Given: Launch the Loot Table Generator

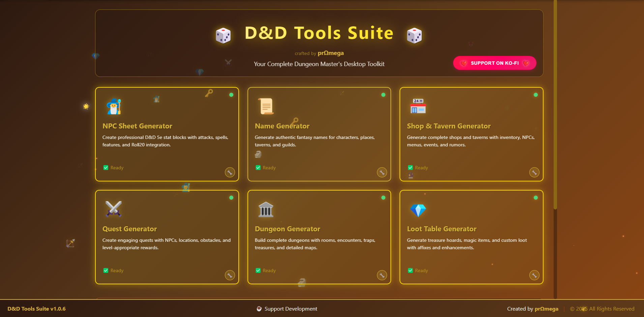Looking at the screenshot, I should pos(471,237).
